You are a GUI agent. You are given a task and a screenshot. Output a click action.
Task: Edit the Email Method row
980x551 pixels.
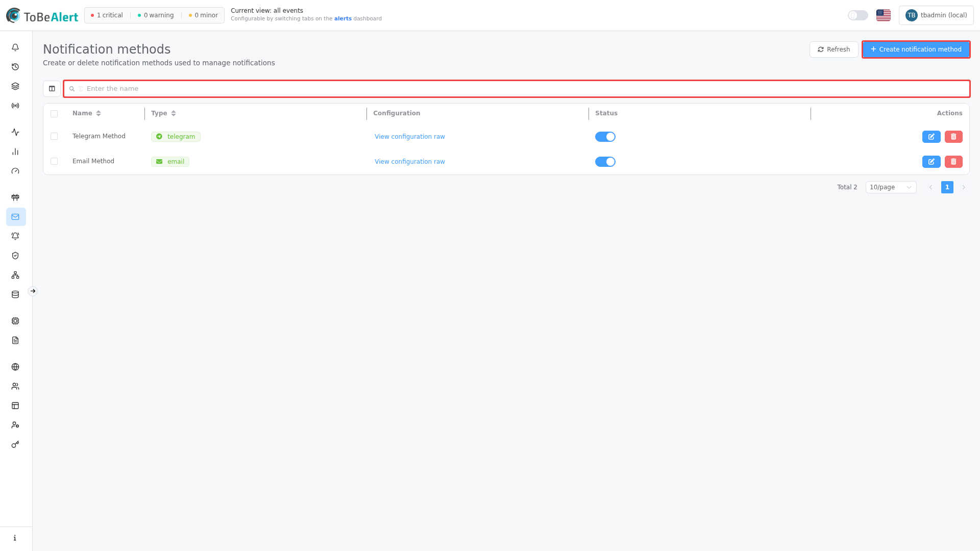tap(931, 162)
